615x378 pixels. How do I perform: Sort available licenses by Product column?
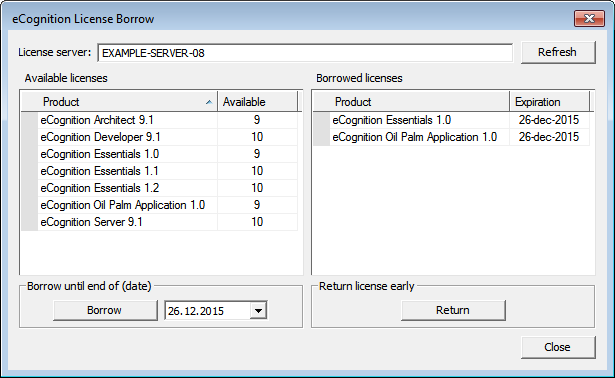click(x=119, y=102)
